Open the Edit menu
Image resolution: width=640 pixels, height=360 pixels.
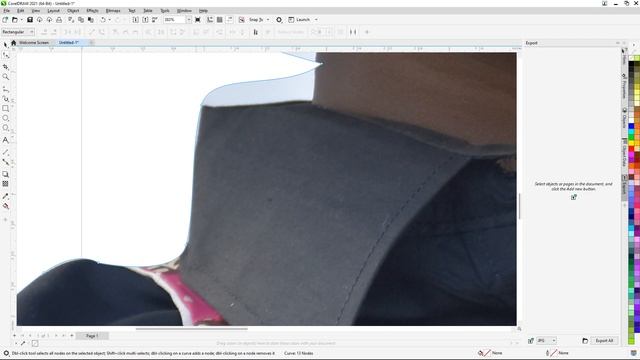click(x=20, y=11)
